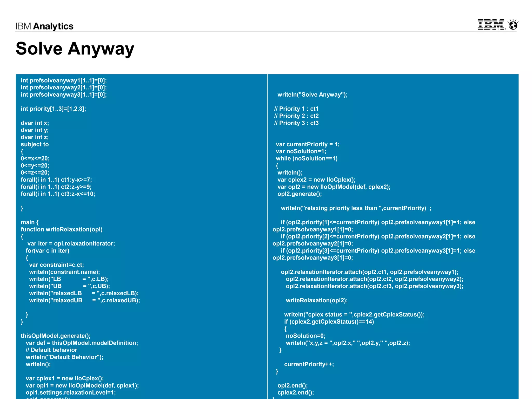The height and width of the screenshot is (399, 532).
Task: Click the '// Default behavior' comment
Action: point(51,350)
